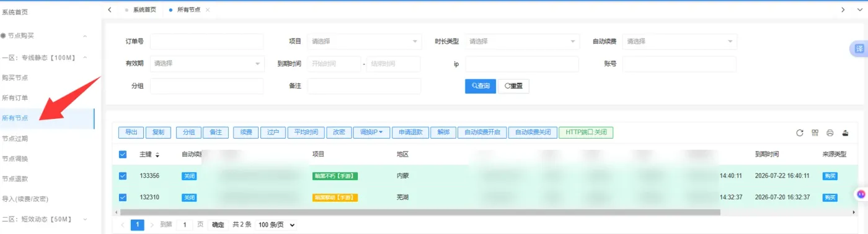Click the 重置 reset button

click(x=514, y=86)
